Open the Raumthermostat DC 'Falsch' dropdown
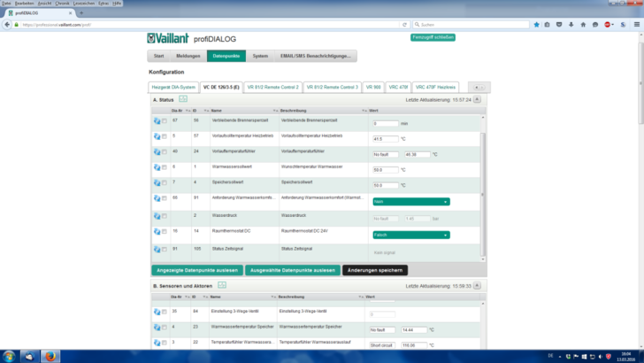 410,235
